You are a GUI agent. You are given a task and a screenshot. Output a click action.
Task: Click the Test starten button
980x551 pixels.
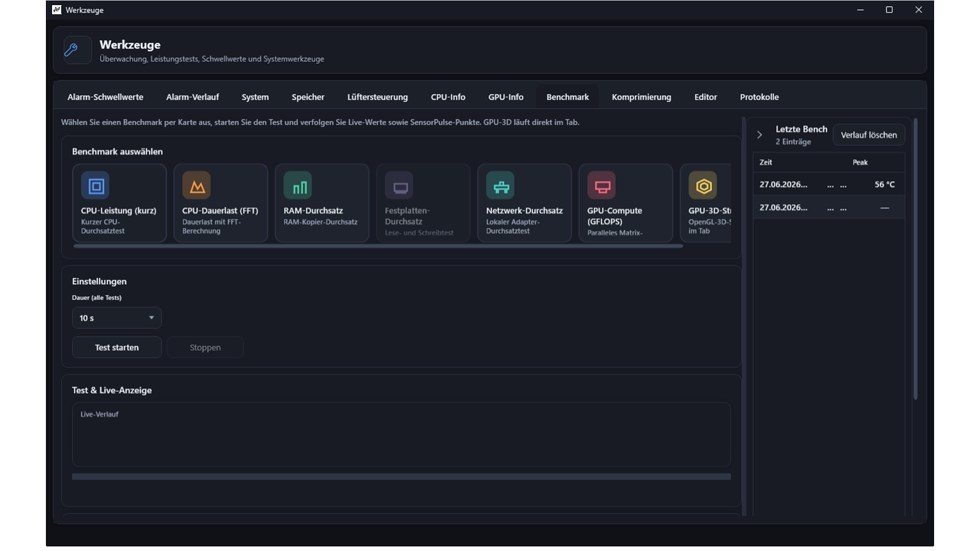point(117,347)
